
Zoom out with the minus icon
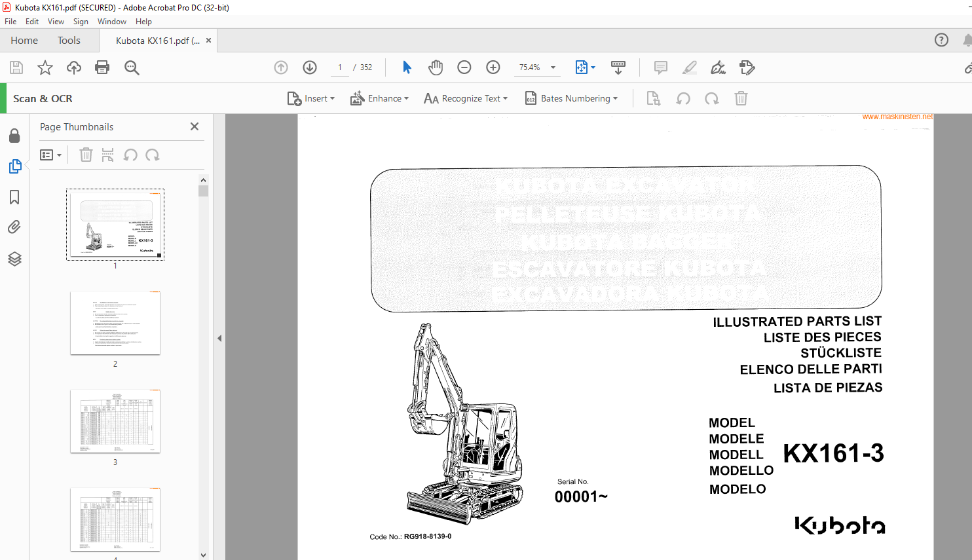(464, 67)
